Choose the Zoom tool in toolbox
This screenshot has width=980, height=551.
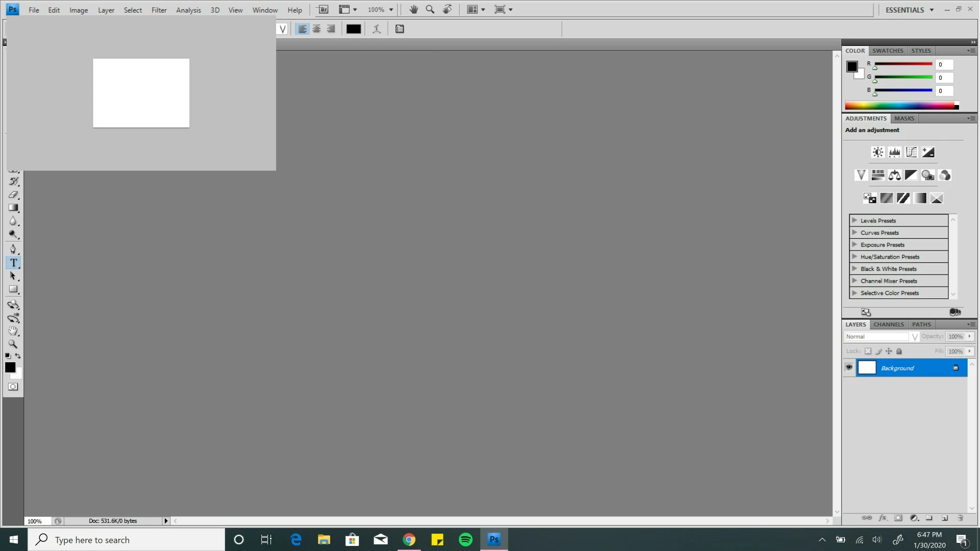[13, 344]
